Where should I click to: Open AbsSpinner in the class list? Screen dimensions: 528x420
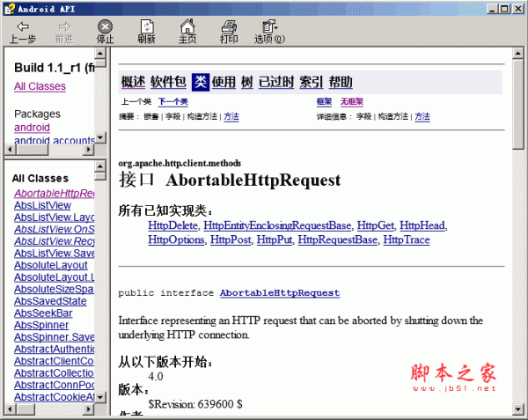tap(41, 325)
